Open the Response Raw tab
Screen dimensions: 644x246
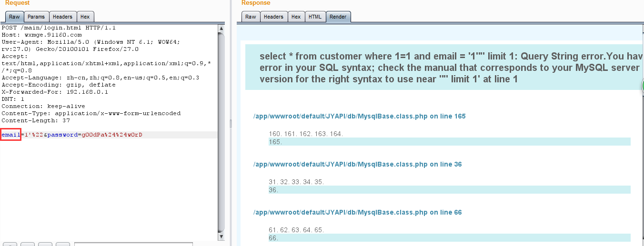[x=251, y=17]
